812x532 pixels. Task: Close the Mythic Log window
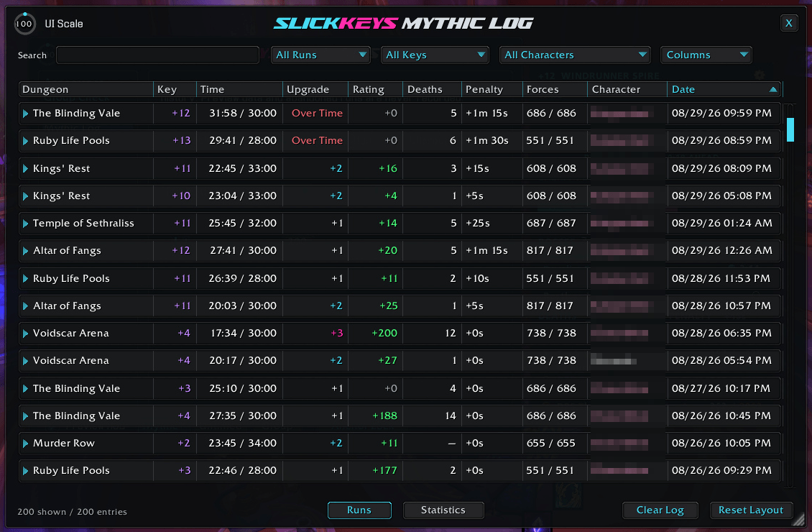(x=789, y=23)
